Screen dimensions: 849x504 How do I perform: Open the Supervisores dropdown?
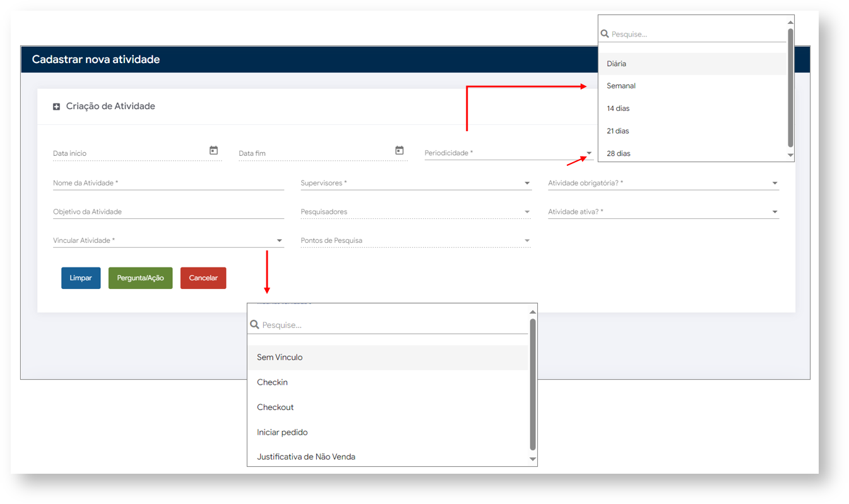[526, 184]
